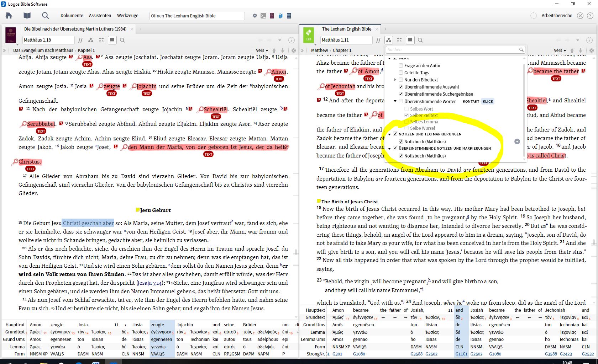The image size is (598, 364).
Task: Toggle interlinear pane in Lexham Bible panel
Action: coord(410,40)
